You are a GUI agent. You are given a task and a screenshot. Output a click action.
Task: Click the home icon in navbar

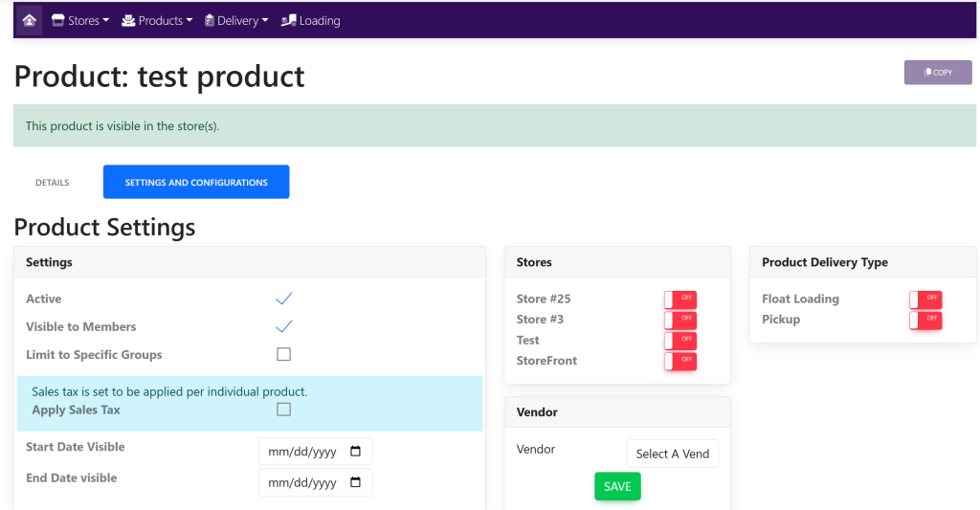point(29,20)
